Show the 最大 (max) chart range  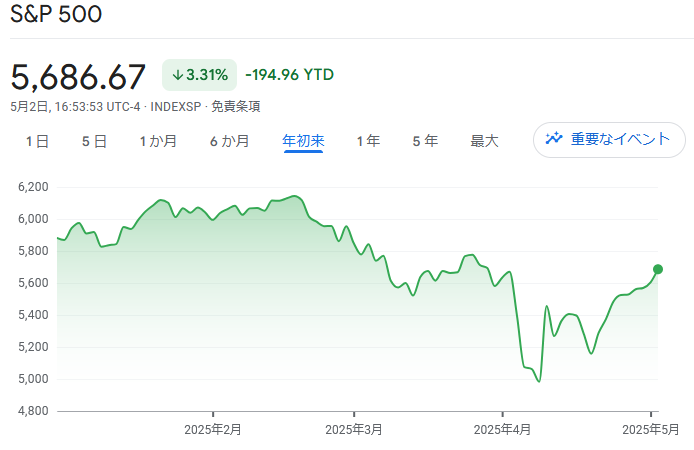(484, 142)
